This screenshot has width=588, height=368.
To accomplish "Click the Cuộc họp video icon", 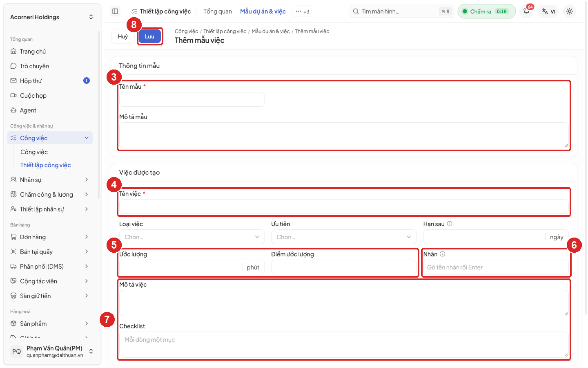I will click(13, 96).
